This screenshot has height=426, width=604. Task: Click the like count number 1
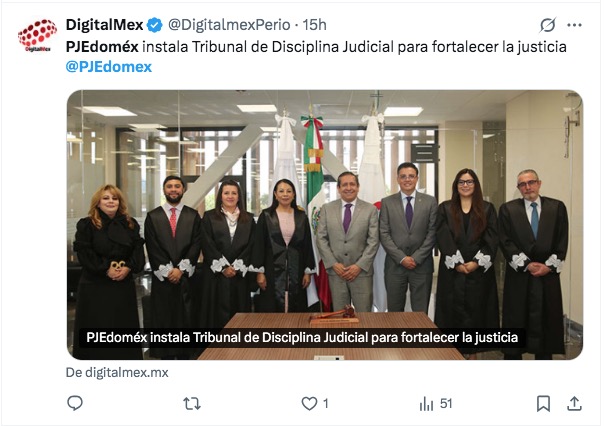(325, 404)
